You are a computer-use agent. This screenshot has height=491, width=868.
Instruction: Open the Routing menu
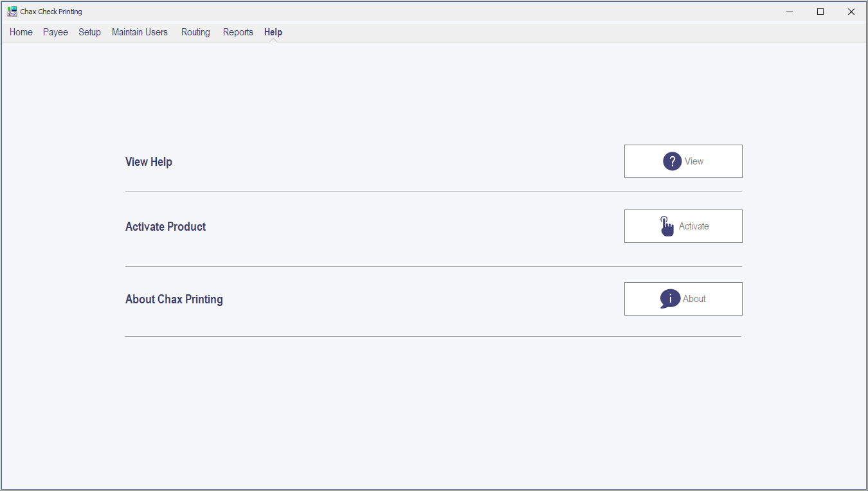[x=195, y=32]
